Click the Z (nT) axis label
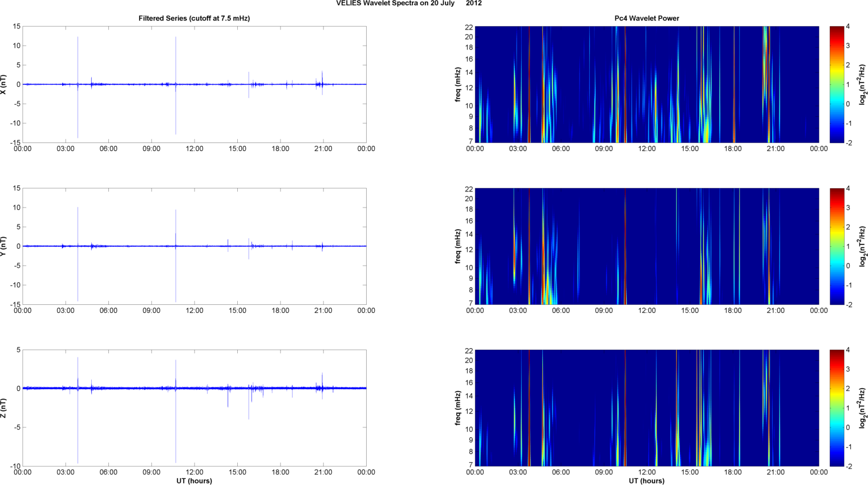The image size is (868, 485). (4, 408)
